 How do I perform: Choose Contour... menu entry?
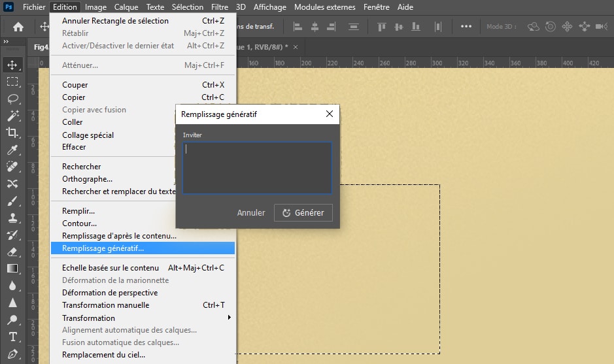coord(113,223)
